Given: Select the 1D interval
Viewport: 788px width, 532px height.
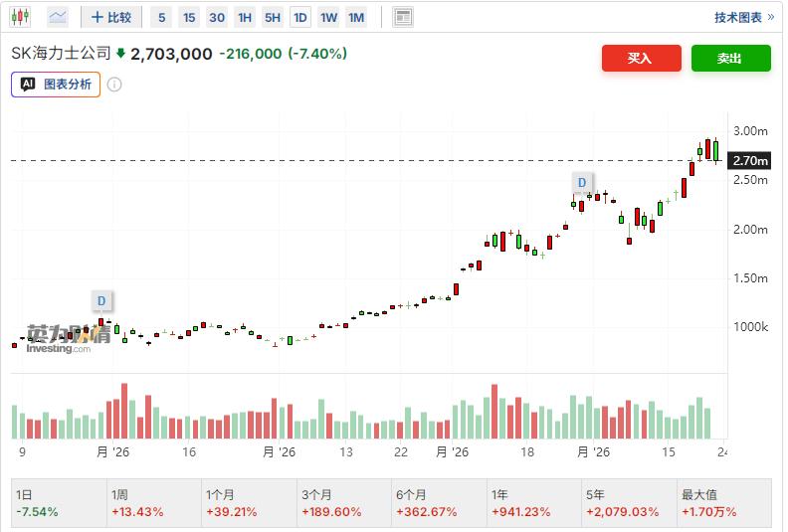Looking at the screenshot, I should click(x=300, y=18).
